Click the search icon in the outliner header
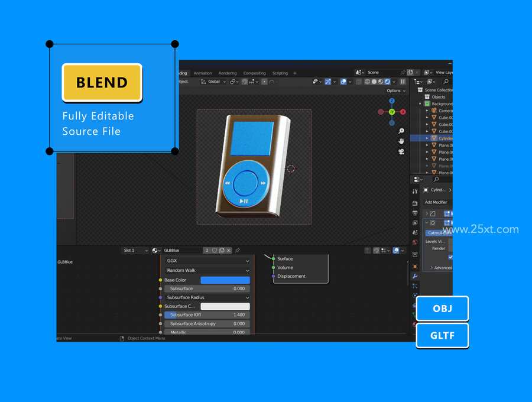The height and width of the screenshot is (402, 532). (446, 82)
